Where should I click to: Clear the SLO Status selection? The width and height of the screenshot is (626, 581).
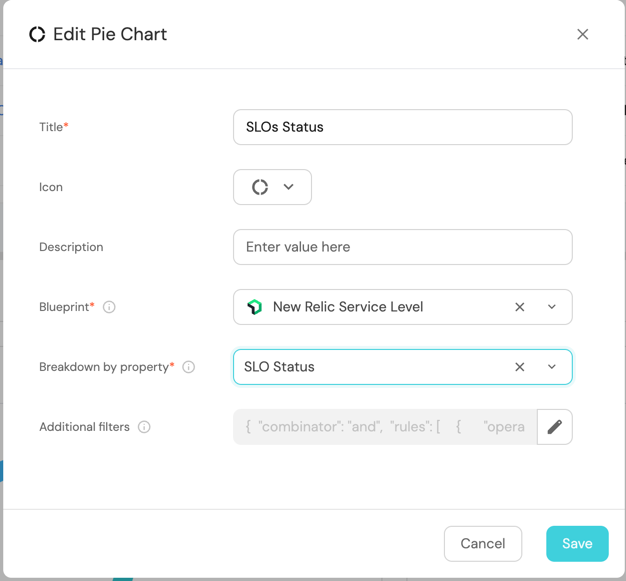click(520, 367)
